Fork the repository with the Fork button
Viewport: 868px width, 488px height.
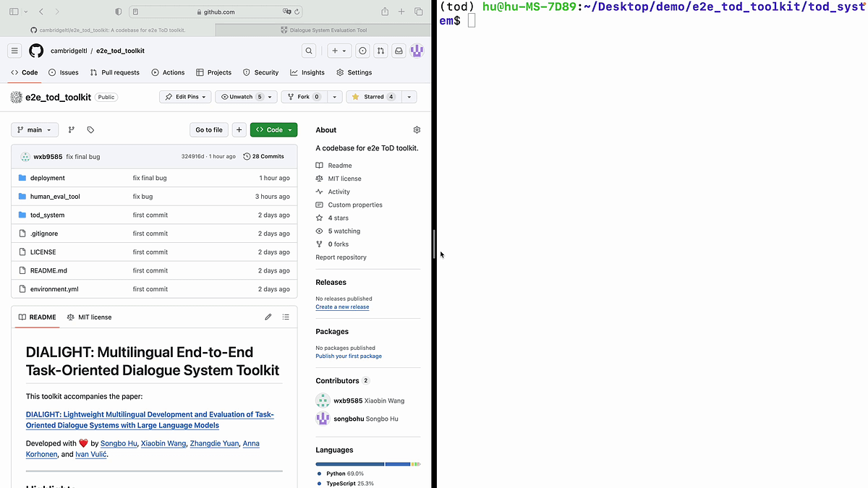pos(304,97)
